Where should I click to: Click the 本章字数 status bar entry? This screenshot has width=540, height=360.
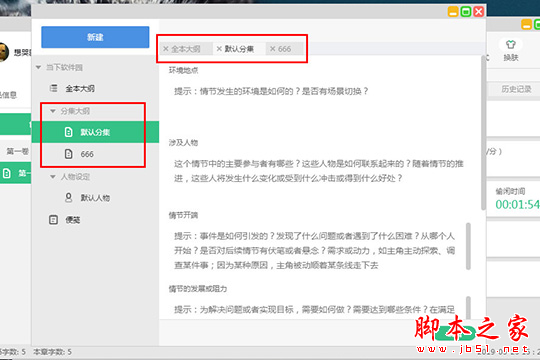click(x=53, y=352)
